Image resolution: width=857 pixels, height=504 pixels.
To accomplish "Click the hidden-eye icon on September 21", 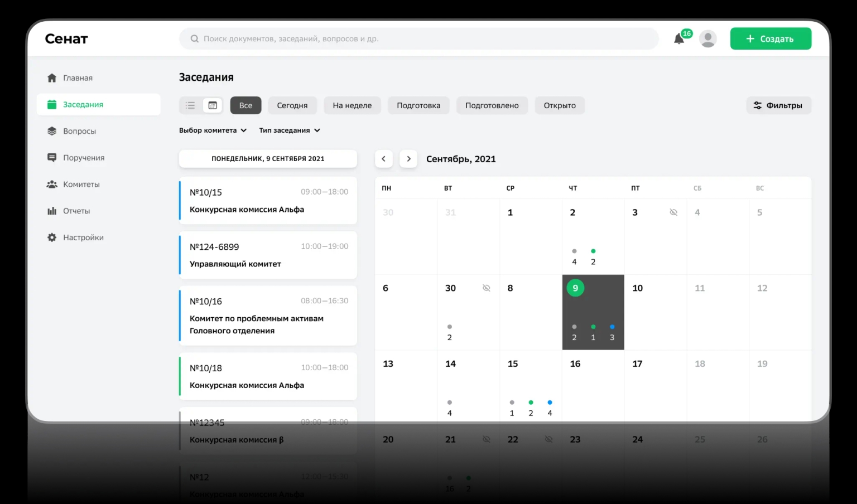I will [487, 439].
